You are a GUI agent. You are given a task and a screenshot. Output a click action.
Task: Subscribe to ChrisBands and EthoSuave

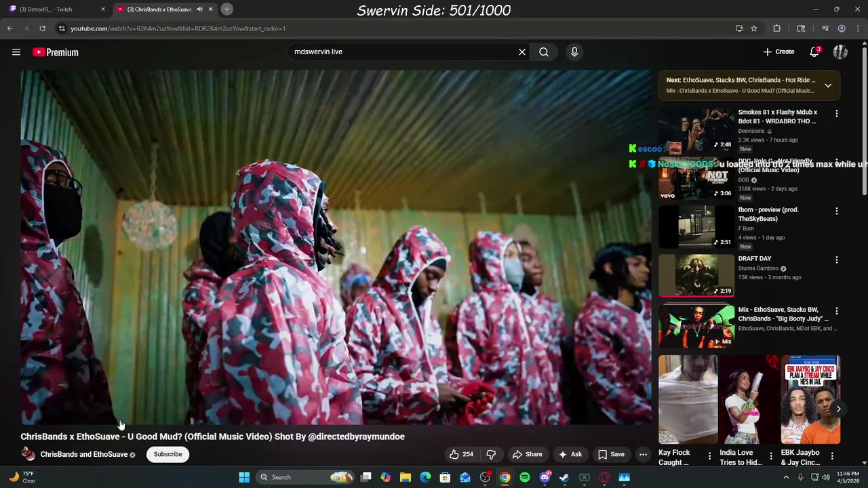click(167, 454)
